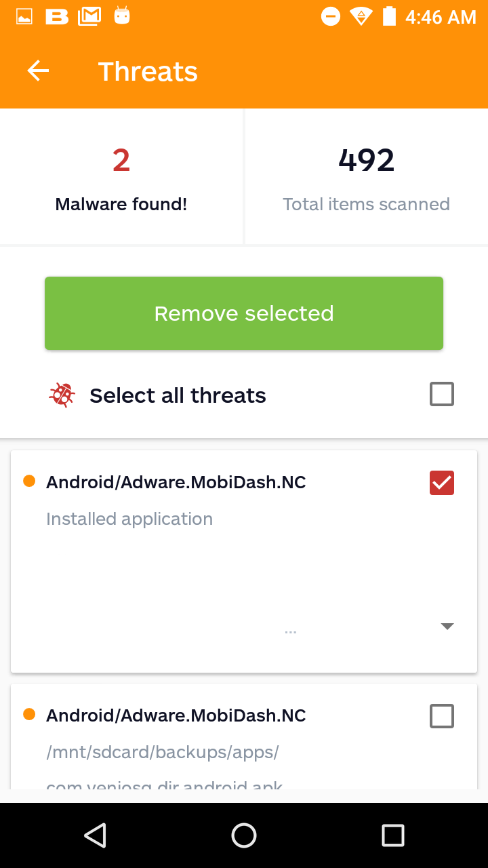The width and height of the screenshot is (488, 868).
Task: Open the image notification icon in status bar
Action: (24, 17)
